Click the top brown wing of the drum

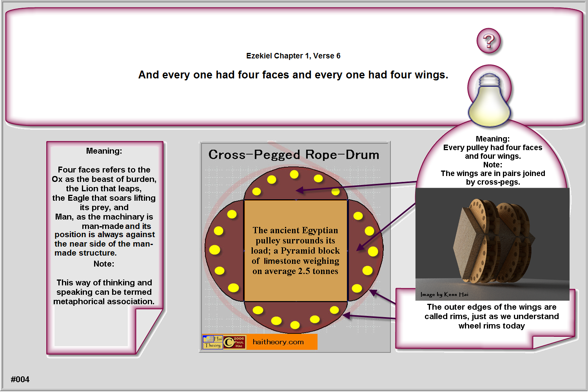296,184
